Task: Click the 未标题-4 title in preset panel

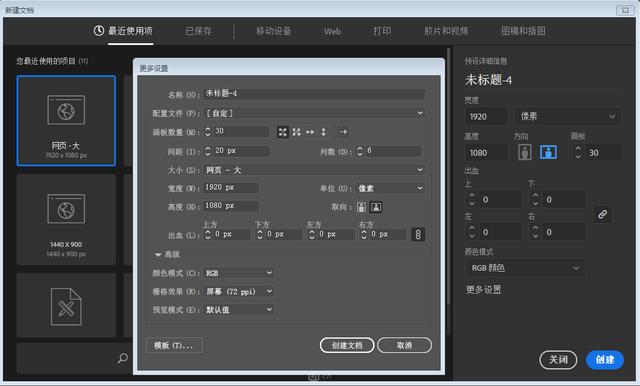Action: pos(489,80)
